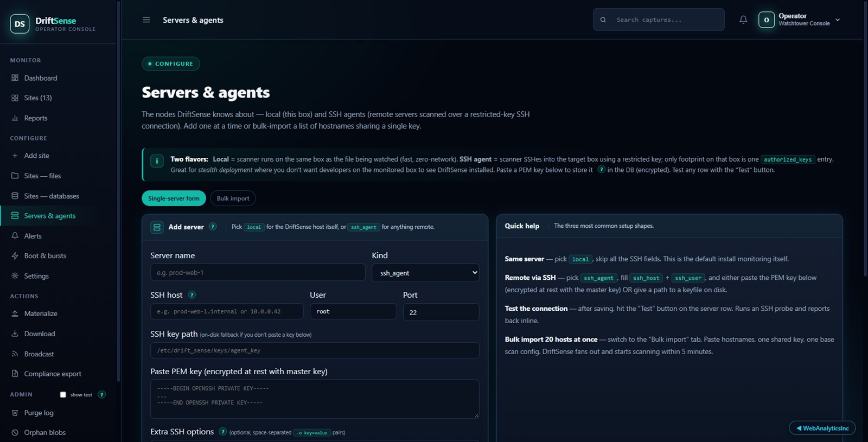The width and height of the screenshot is (868, 442).
Task: Click the WebAnalyticsInc badge
Action: pyautogui.click(x=822, y=428)
